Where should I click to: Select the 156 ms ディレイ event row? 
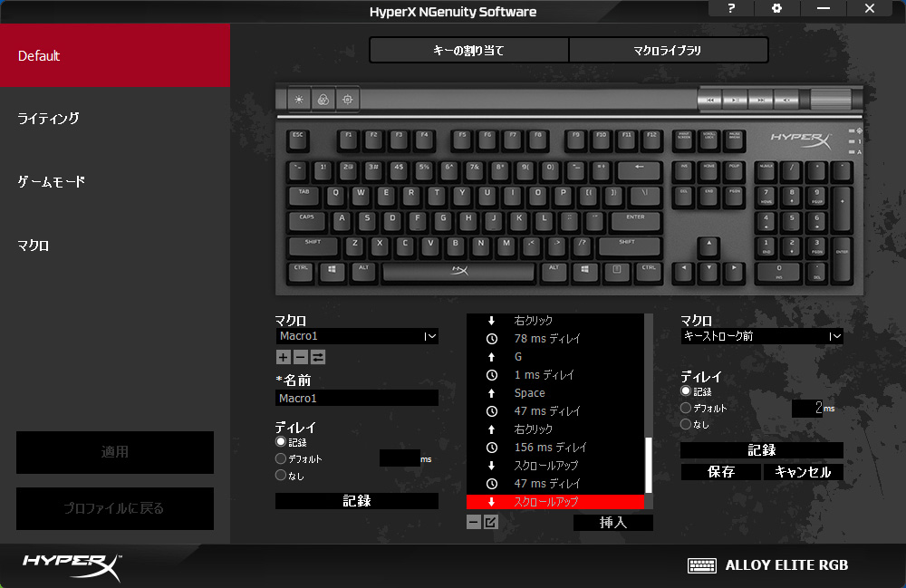coord(555,447)
